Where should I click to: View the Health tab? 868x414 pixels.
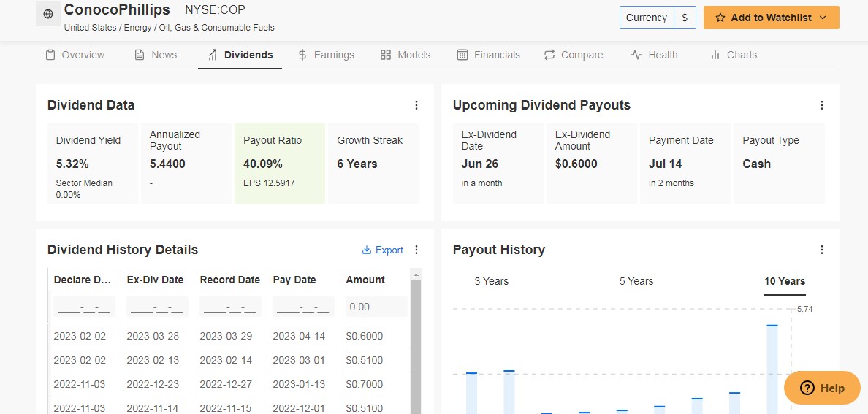[x=654, y=55]
